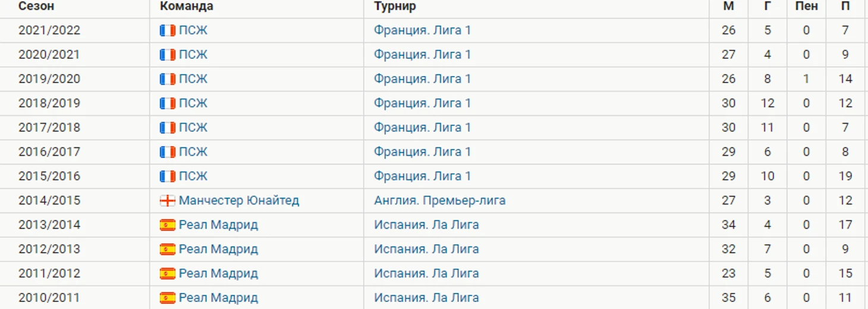Open Франция. Лига 1 link for 2018/2019
The image size is (868, 309).
tap(422, 103)
